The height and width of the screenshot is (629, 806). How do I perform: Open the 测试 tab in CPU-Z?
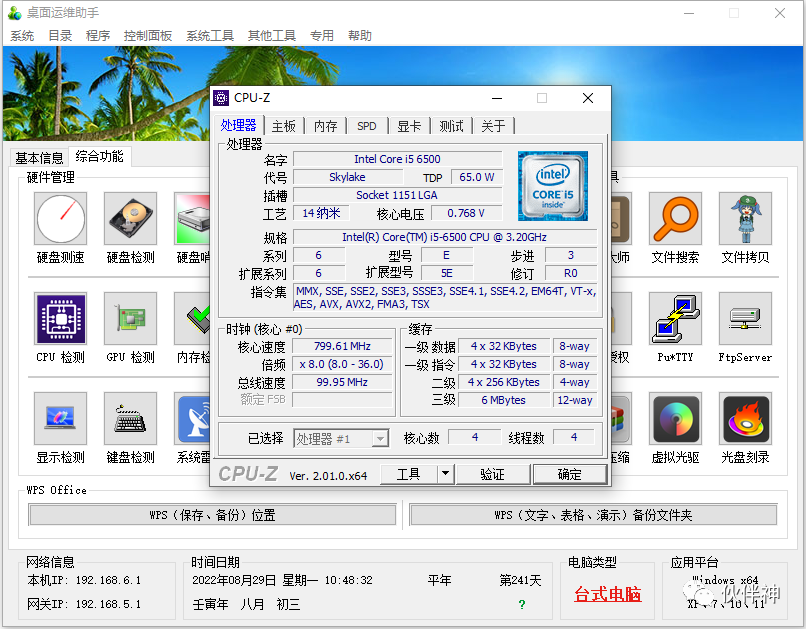451,126
